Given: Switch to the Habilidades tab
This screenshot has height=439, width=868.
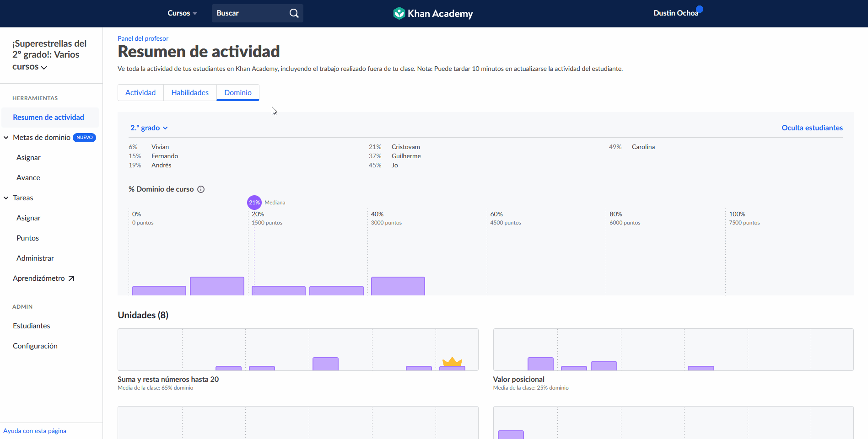Looking at the screenshot, I should point(190,92).
